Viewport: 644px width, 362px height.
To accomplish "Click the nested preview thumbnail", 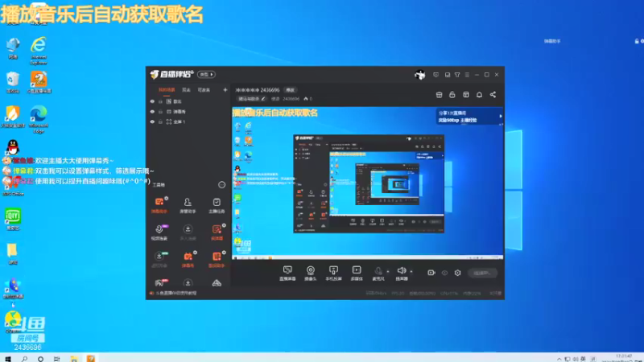I will pos(369,183).
